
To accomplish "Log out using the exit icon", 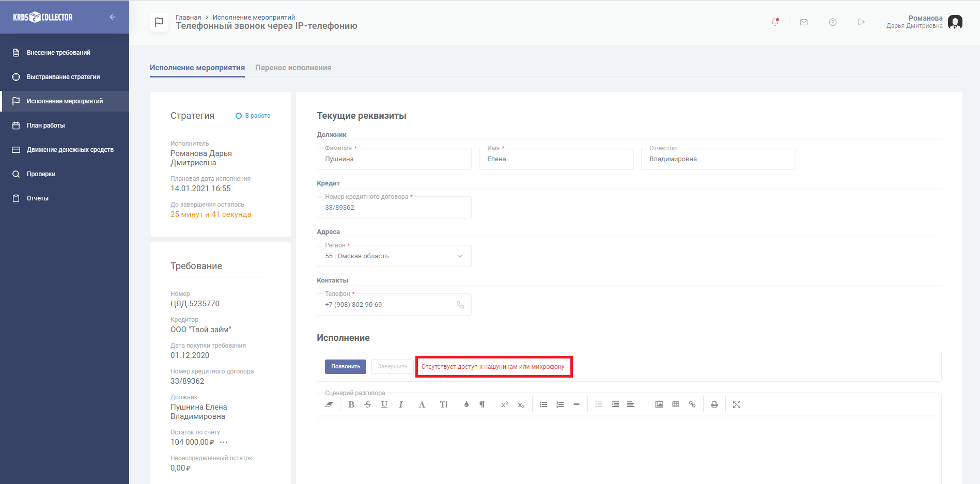I will (x=861, y=22).
